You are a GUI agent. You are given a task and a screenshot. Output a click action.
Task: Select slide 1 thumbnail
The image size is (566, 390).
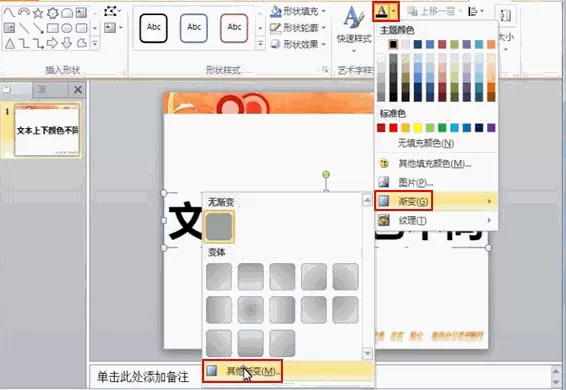(x=47, y=130)
